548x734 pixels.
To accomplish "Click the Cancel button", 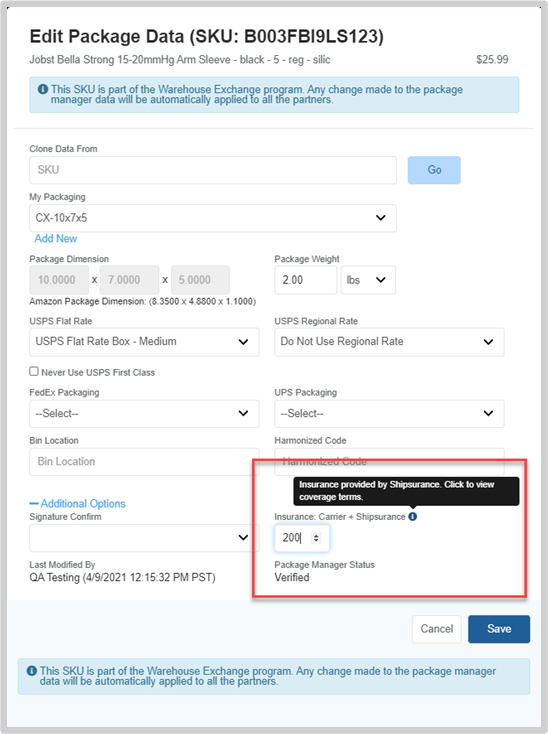I will tap(437, 629).
